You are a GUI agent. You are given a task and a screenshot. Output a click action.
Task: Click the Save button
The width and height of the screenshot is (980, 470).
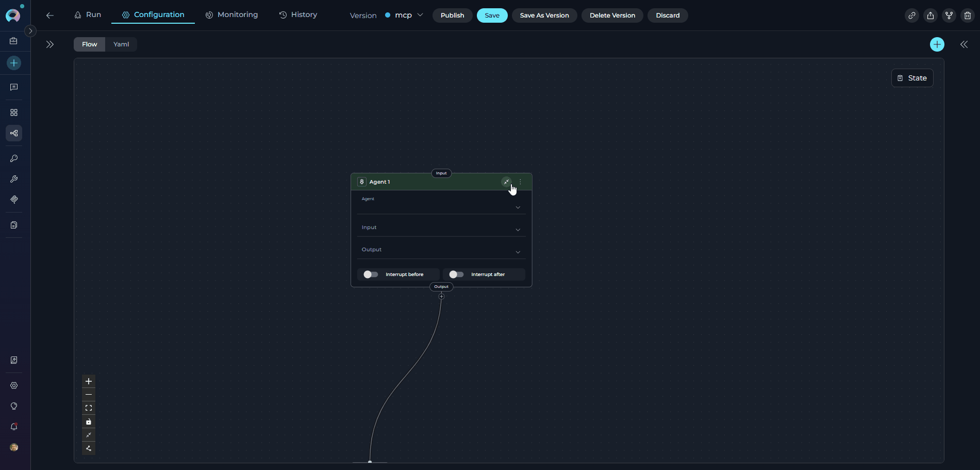click(492, 15)
